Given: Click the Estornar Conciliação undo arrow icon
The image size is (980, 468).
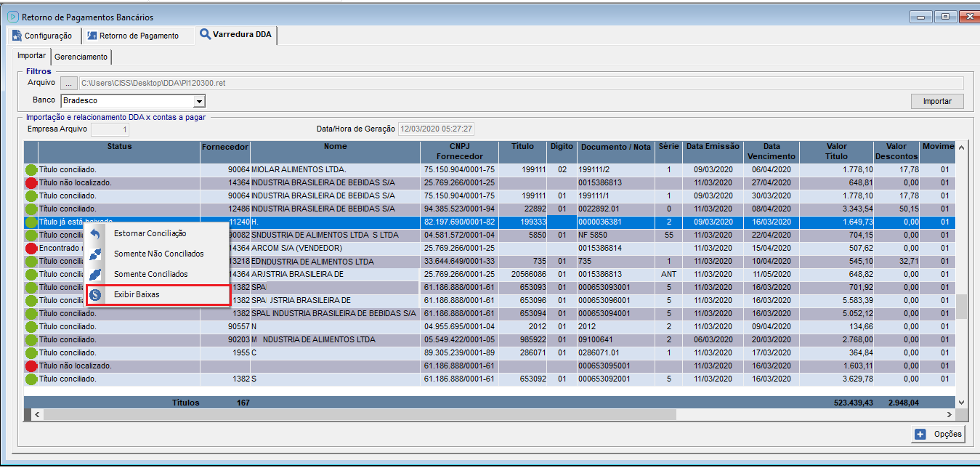Looking at the screenshot, I should click(95, 234).
